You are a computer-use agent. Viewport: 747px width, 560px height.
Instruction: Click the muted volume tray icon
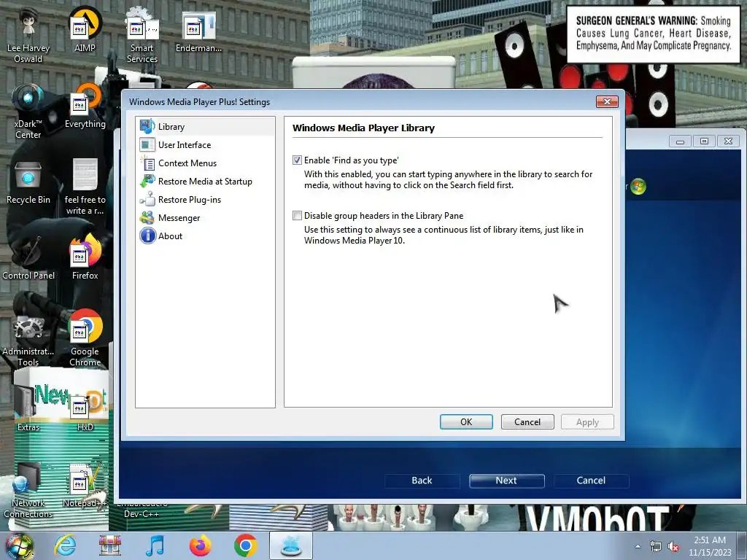673,547
